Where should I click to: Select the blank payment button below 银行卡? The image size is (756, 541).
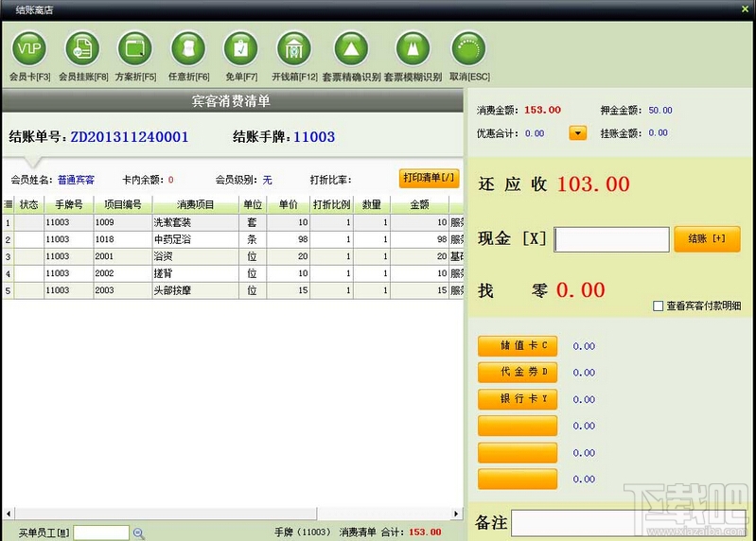tap(518, 426)
